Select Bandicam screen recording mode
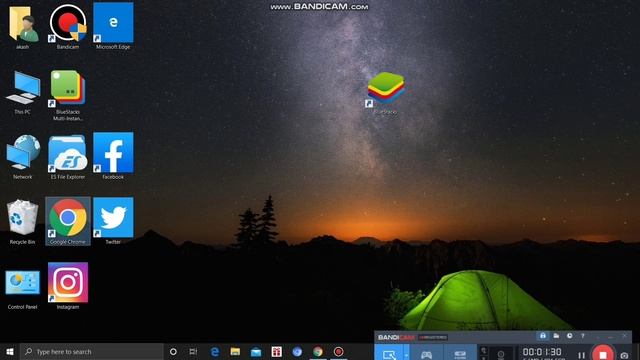 pos(389,354)
